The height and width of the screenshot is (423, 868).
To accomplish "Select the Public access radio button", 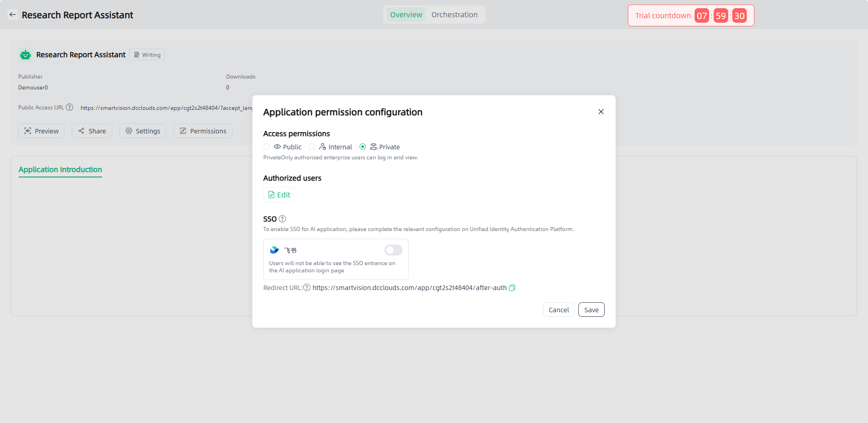I will (x=266, y=147).
